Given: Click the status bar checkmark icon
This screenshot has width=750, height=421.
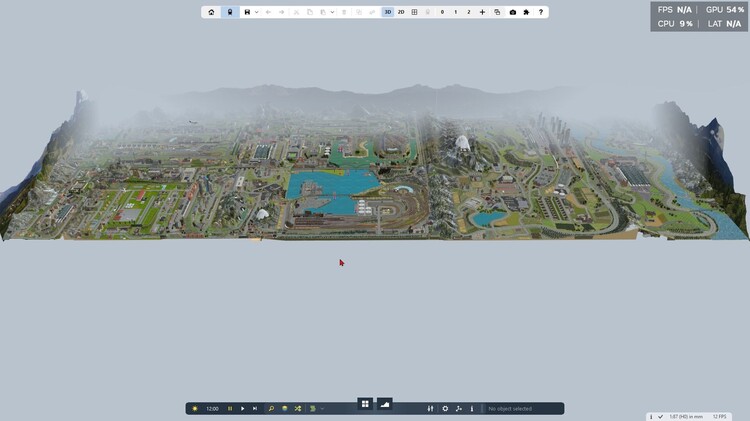Looking at the screenshot, I should (661, 417).
